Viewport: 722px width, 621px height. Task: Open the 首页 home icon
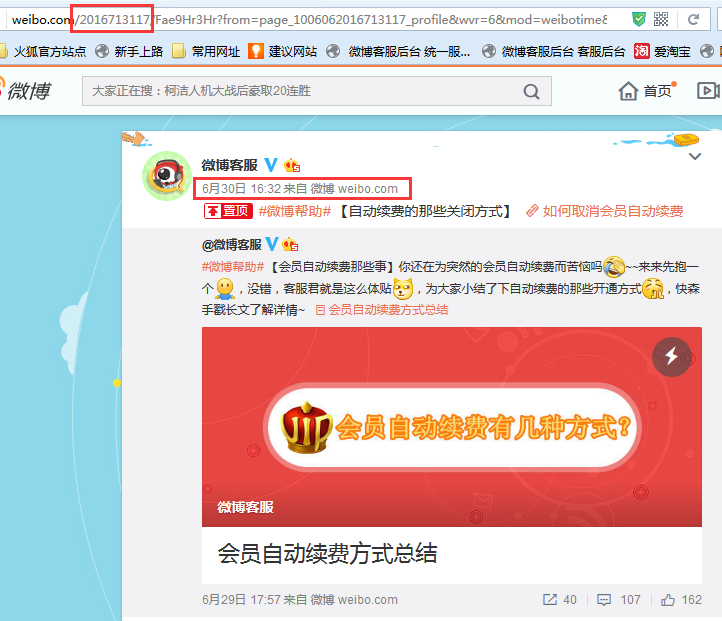point(628,91)
